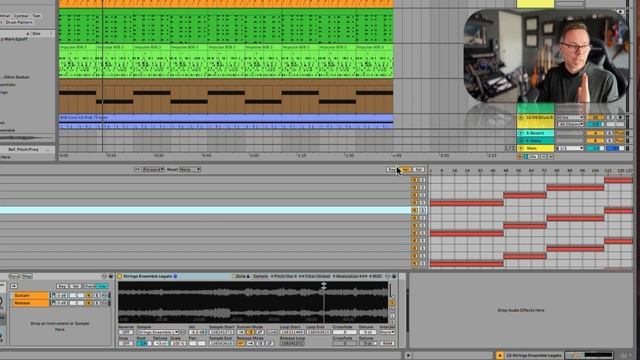Viewport: 640px width, 360px height.
Task: Open the Zone tab in Sampler
Action: pyautogui.click(x=241, y=276)
